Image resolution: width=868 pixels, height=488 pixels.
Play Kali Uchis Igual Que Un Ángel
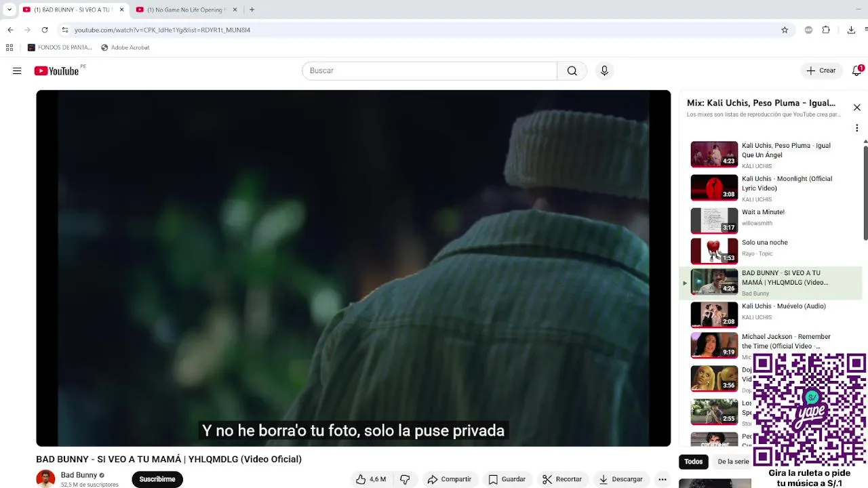[770, 155]
